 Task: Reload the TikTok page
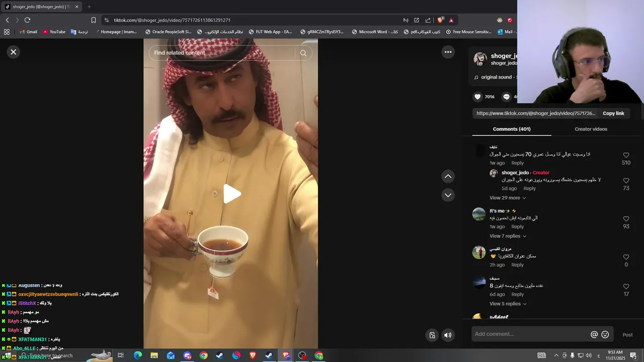pyautogui.click(x=27, y=20)
